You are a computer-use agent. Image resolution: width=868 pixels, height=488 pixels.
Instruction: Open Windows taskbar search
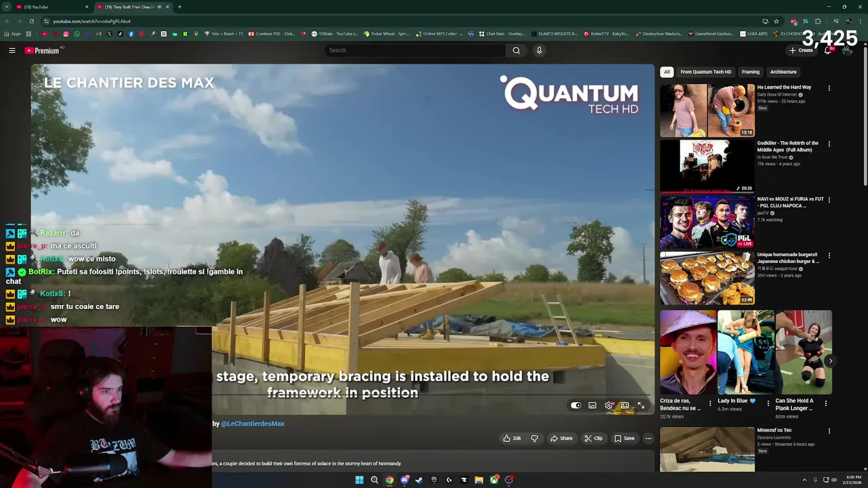tap(374, 480)
